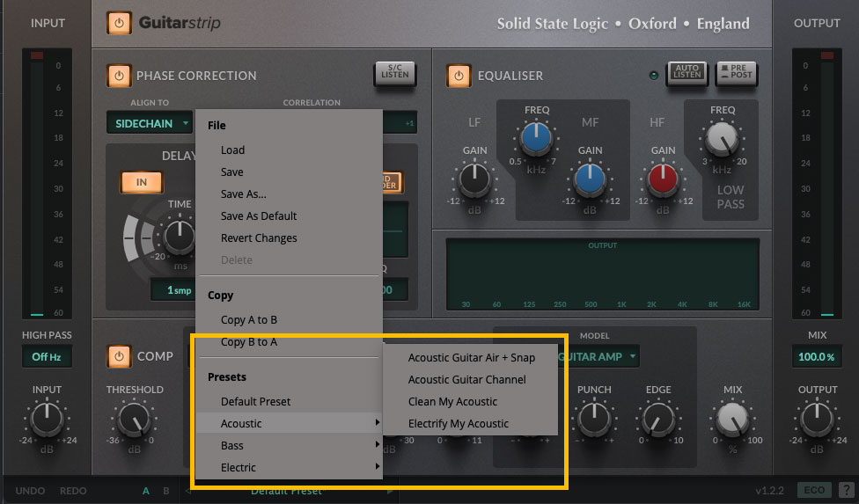The image size is (859, 504).
Task: Click the blue MF Gain knob
Action: (x=590, y=179)
